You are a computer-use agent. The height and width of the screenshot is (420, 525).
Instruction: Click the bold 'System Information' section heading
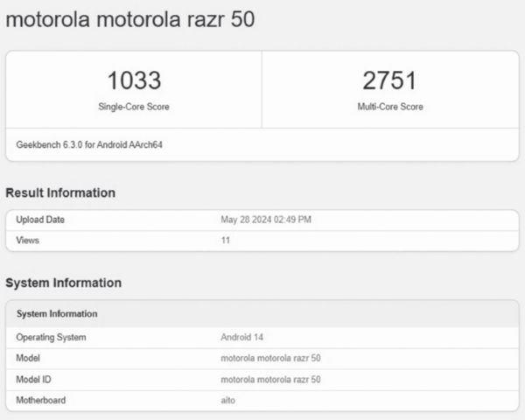point(63,283)
